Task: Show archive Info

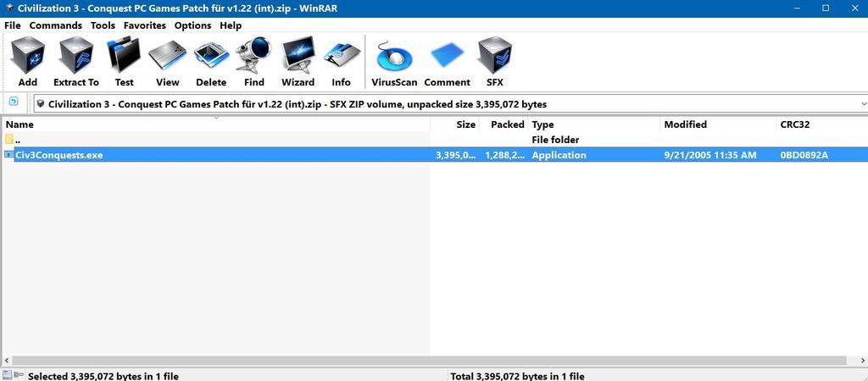Action: tap(341, 61)
